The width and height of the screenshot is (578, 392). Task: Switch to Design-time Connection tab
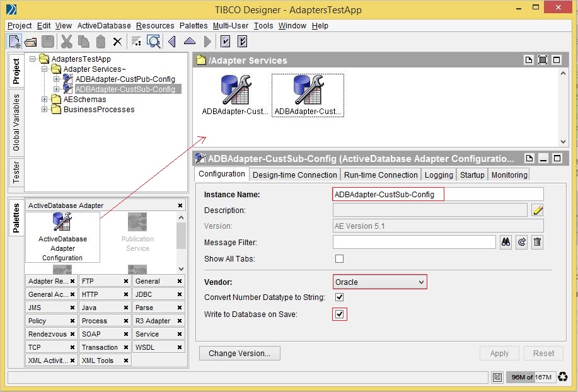295,175
